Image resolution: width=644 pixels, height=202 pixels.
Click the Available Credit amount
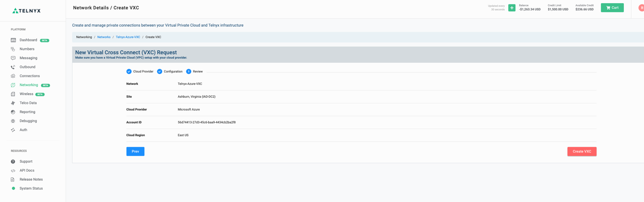click(x=585, y=9)
